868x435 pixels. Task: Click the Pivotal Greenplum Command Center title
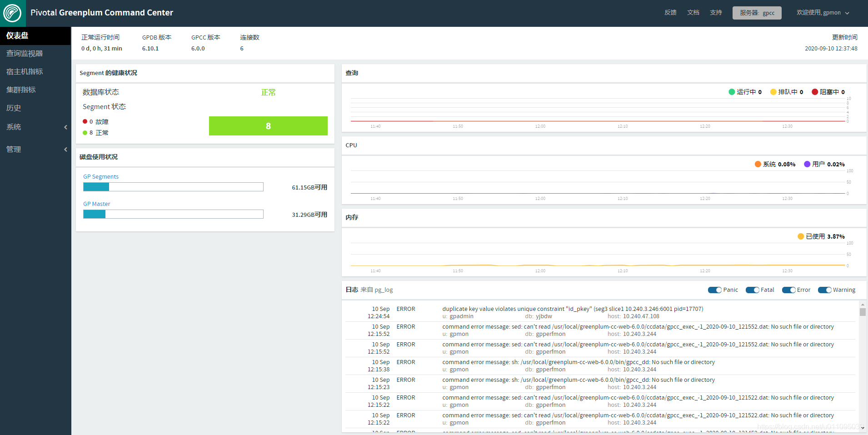tap(102, 13)
